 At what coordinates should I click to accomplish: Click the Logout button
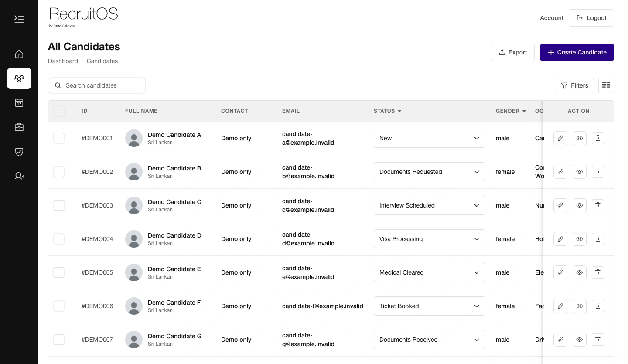(591, 18)
